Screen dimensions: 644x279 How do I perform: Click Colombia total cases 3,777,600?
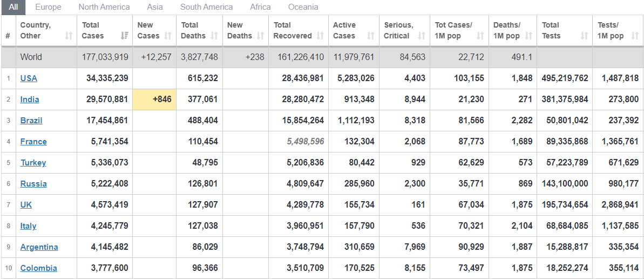click(x=109, y=268)
